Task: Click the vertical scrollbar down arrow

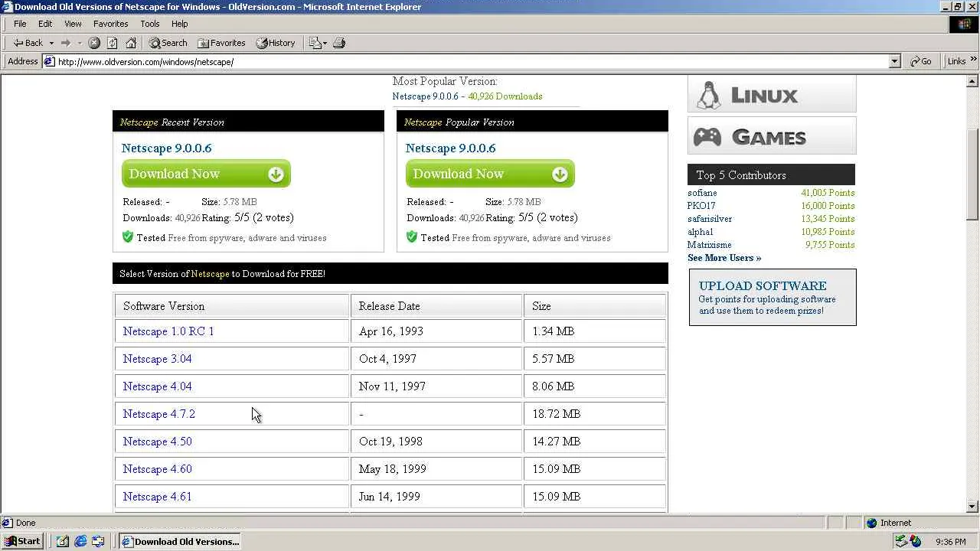Action: point(973,507)
